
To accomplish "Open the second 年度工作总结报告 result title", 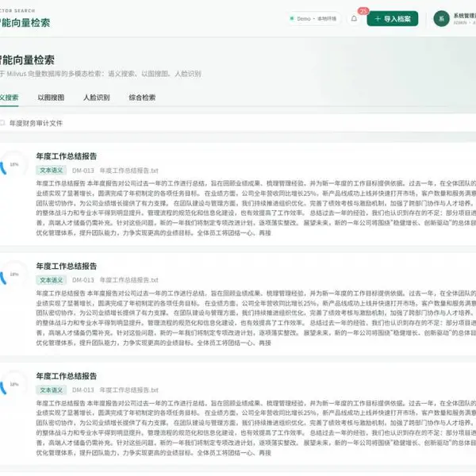I will (x=67, y=267).
